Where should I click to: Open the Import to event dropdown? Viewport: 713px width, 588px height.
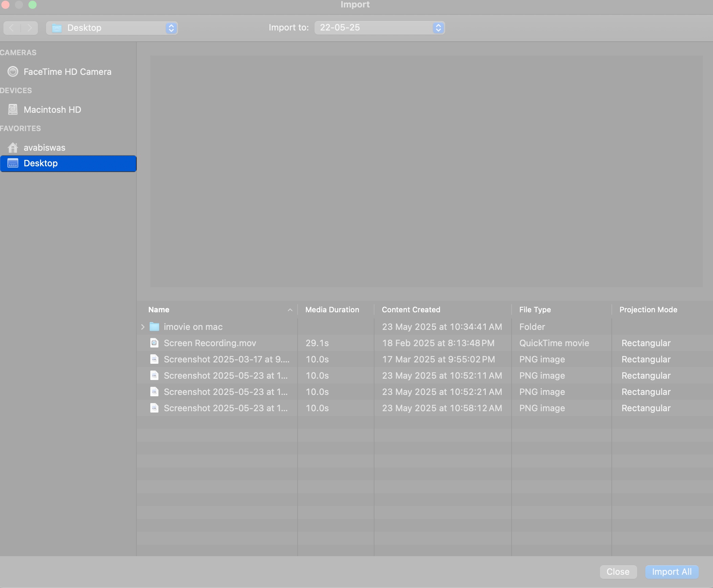click(x=379, y=27)
